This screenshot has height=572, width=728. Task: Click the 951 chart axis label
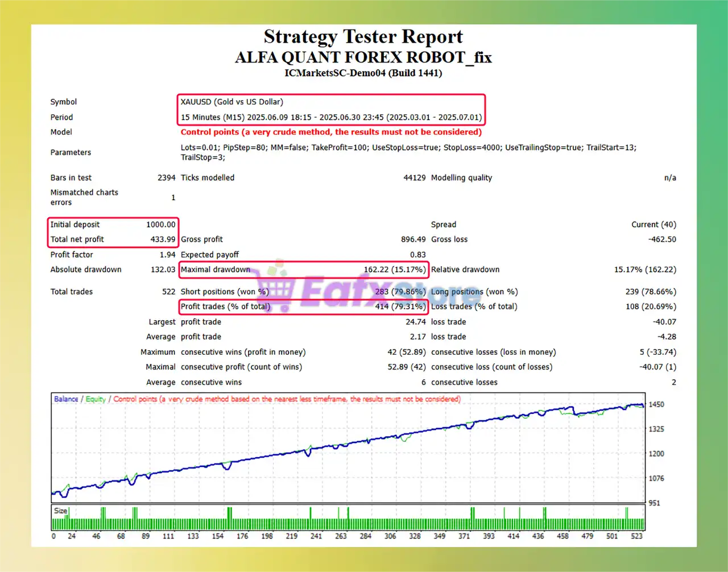pos(654,503)
